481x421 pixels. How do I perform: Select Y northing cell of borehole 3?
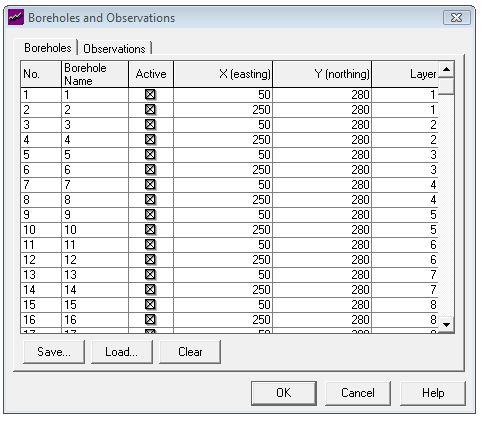click(x=322, y=125)
